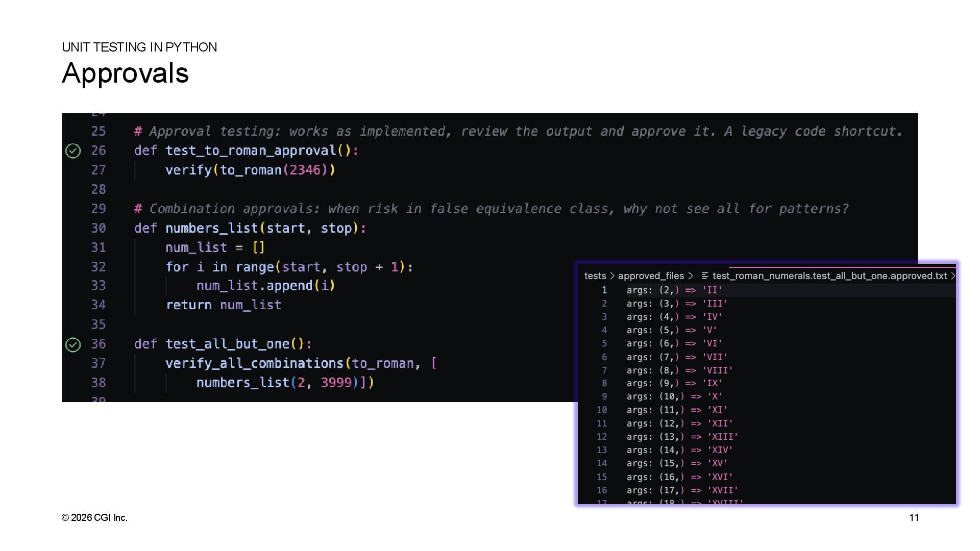Click the file type icon in breadcrumb
The width and height of the screenshot is (980, 551).
[705, 275]
